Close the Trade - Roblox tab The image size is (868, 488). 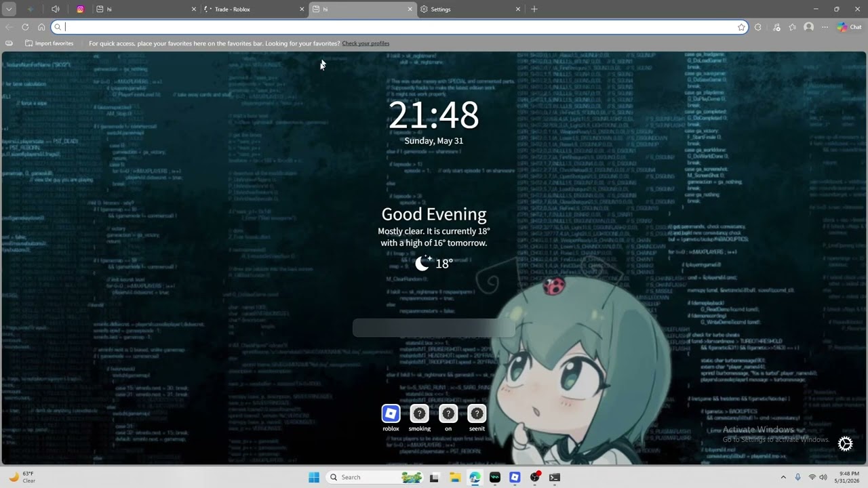[302, 9]
